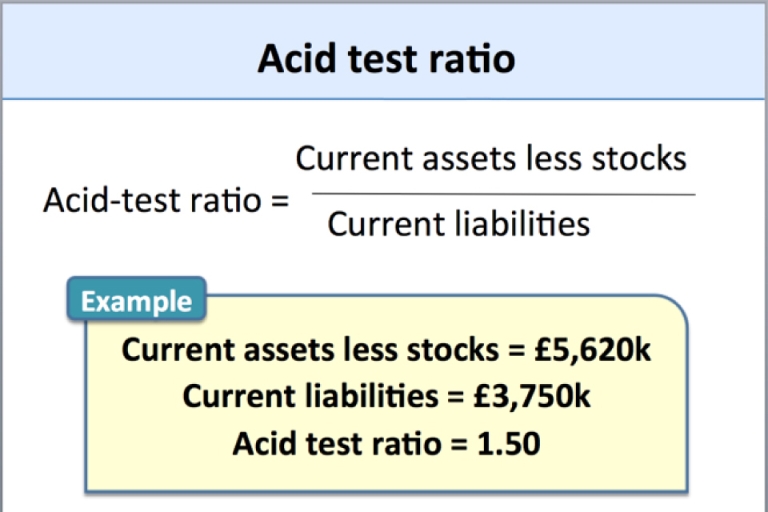The height and width of the screenshot is (512, 768).
Task: Click the numerator "Current assets less stocks"
Action: 491,159
